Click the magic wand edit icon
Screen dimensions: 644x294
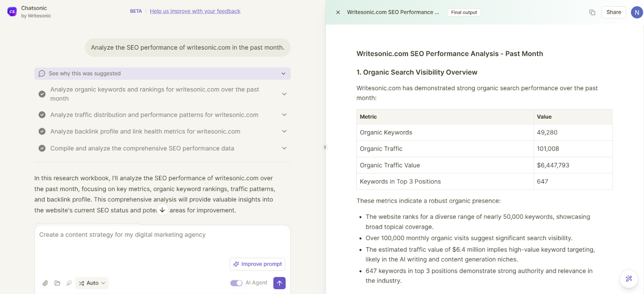(629, 278)
